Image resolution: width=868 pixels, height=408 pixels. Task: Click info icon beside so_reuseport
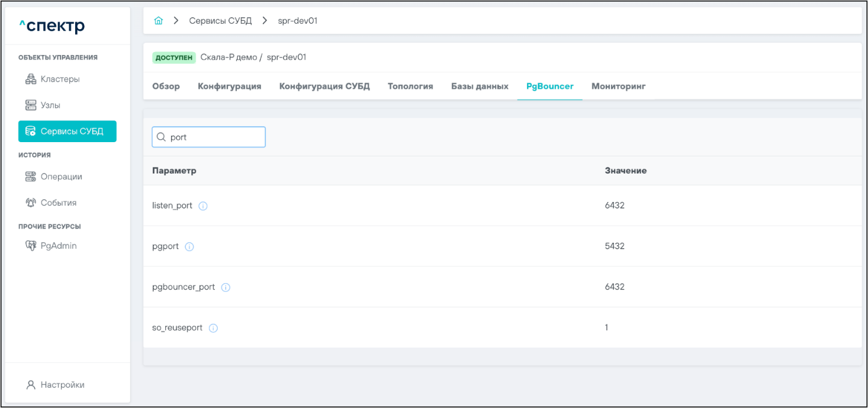click(213, 328)
